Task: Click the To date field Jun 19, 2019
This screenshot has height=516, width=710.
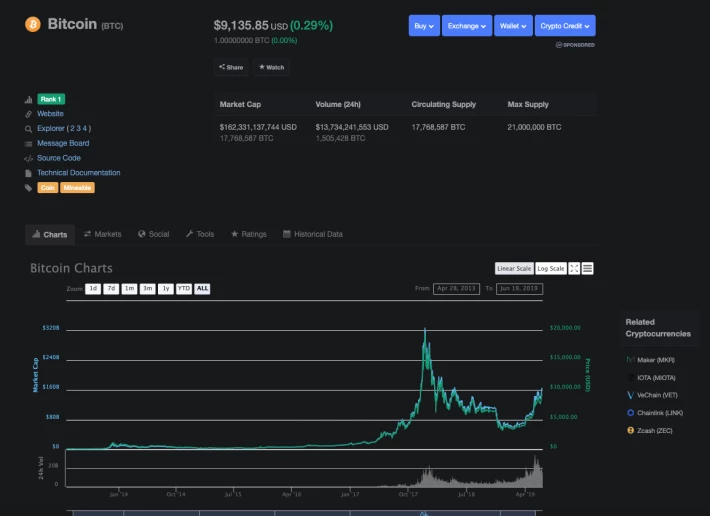Action: coord(519,289)
